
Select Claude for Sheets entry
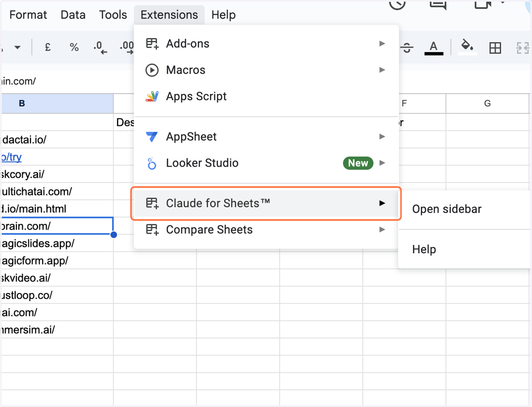click(266, 203)
